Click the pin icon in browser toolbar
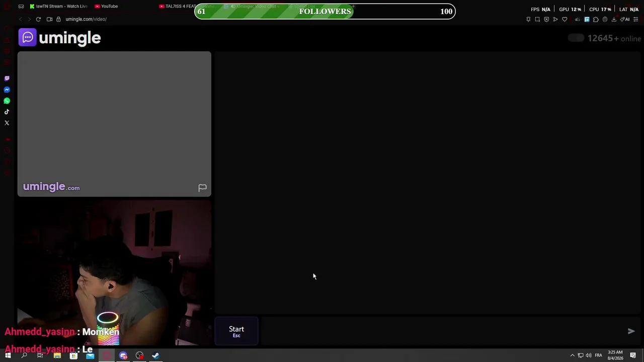This screenshot has height=362, width=644. coord(528,19)
